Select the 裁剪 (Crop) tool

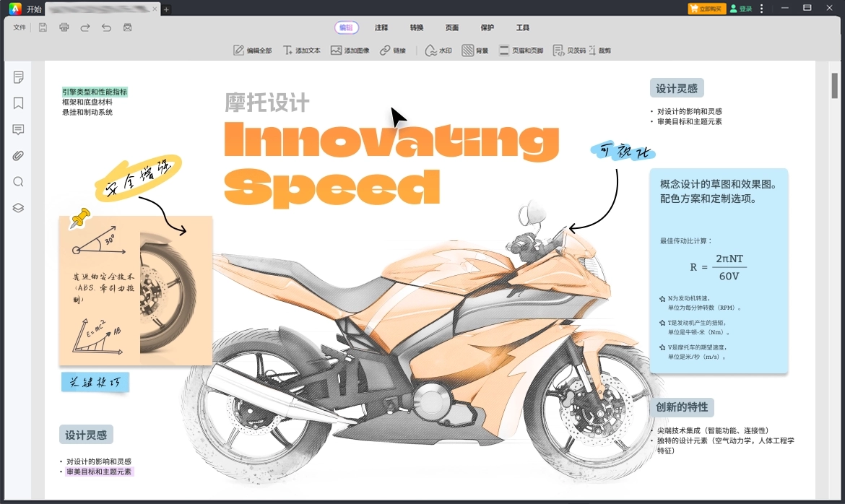point(599,50)
